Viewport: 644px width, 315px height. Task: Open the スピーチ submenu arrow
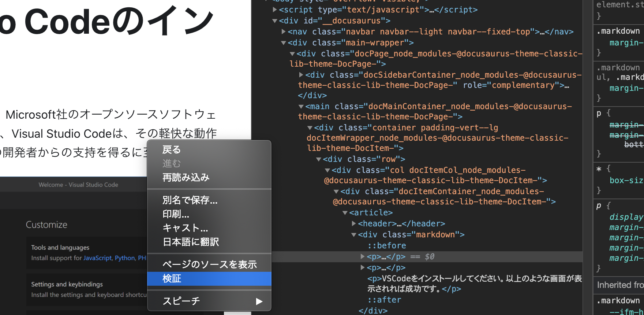[259, 301]
